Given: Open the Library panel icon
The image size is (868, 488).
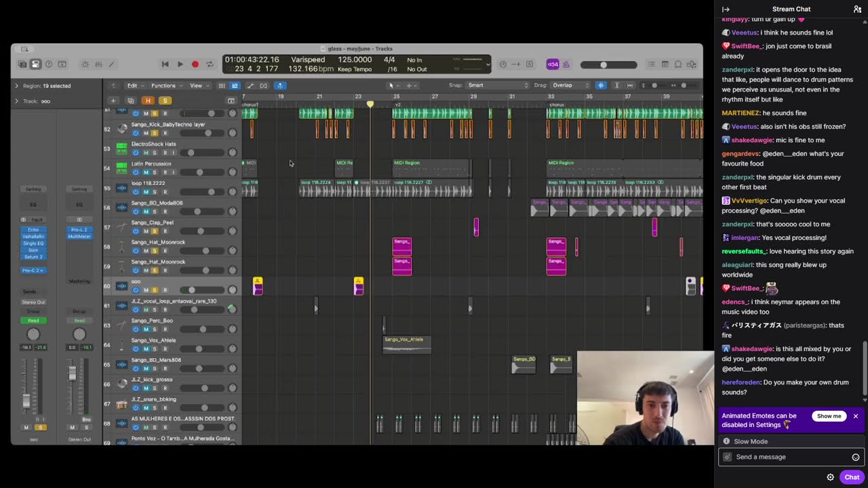Looking at the screenshot, I should point(22,64).
